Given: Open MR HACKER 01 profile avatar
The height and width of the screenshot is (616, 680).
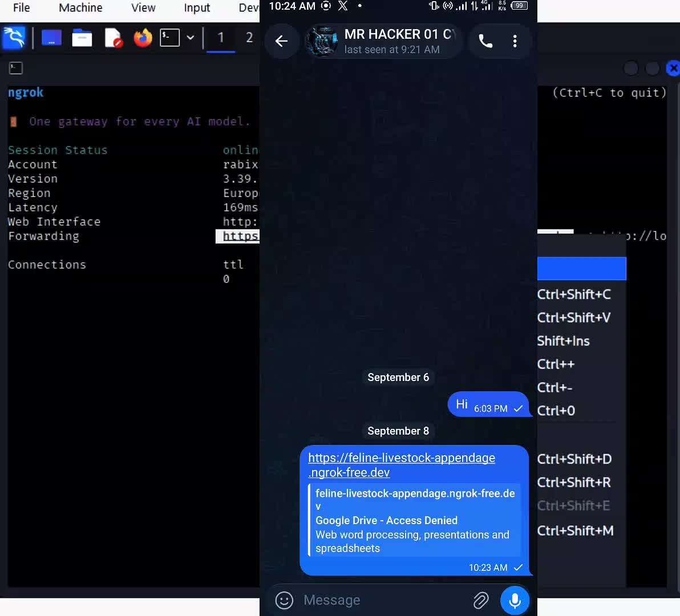Looking at the screenshot, I should pos(322,41).
